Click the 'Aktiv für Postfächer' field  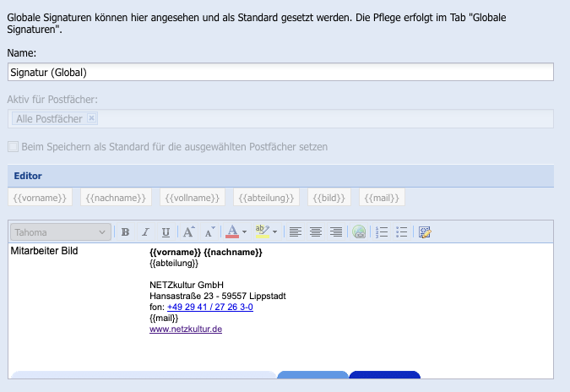coord(280,119)
